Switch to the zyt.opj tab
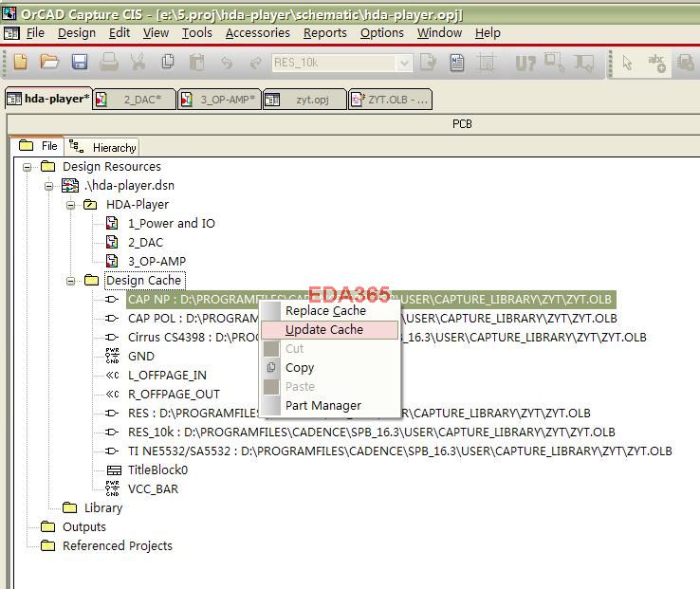Viewport: 700px width, 589px height. tap(304, 100)
